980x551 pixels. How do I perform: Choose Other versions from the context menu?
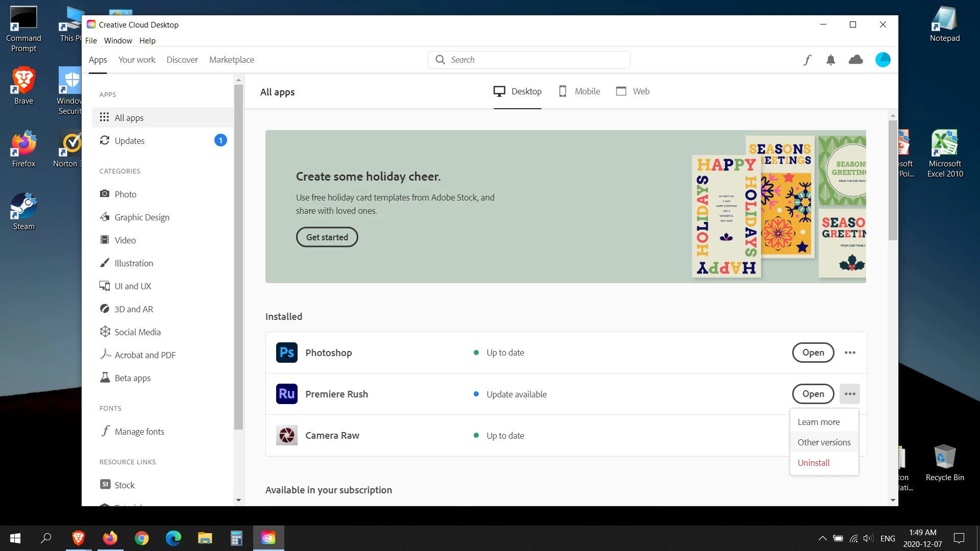pyautogui.click(x=824, y=442)
